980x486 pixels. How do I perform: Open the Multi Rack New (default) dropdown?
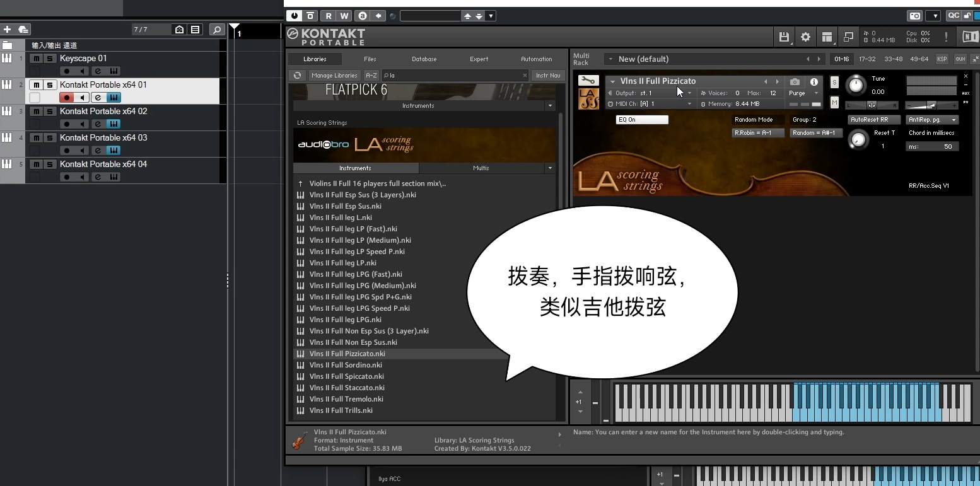tap(610, 59)
